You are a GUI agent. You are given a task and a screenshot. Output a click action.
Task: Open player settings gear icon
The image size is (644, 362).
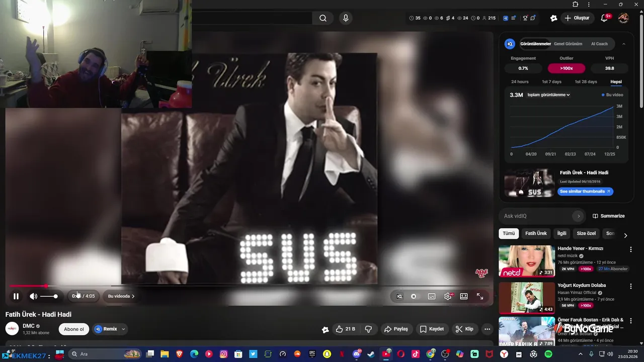448,296
